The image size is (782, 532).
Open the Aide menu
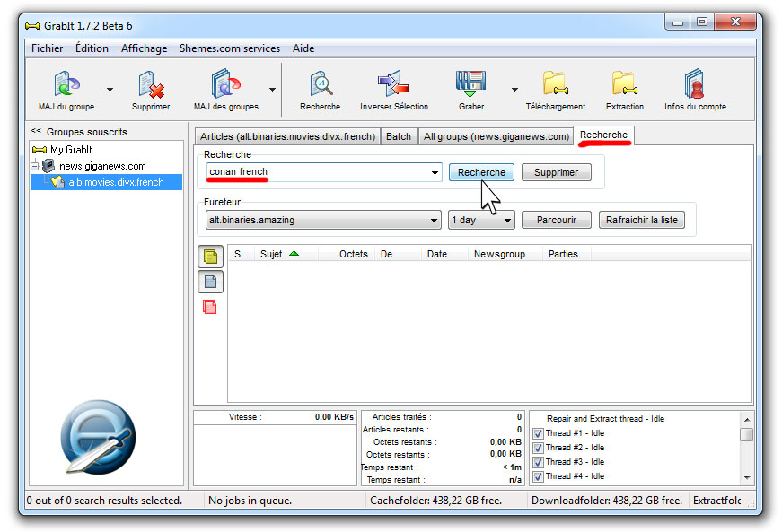click(303, 48)
